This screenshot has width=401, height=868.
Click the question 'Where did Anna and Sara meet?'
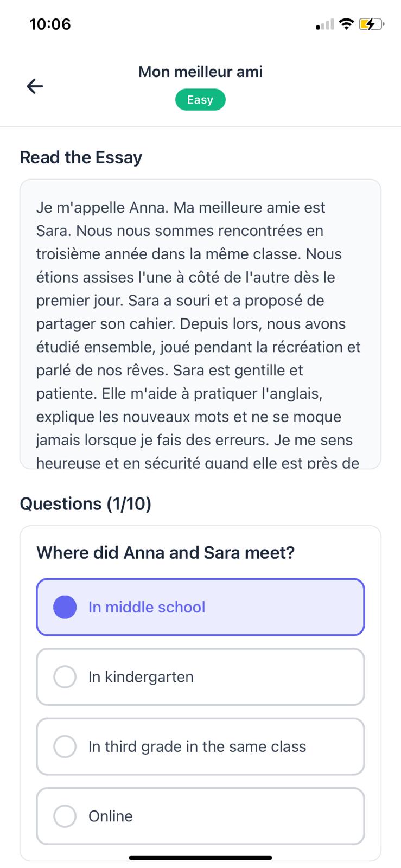click(166, 553)
